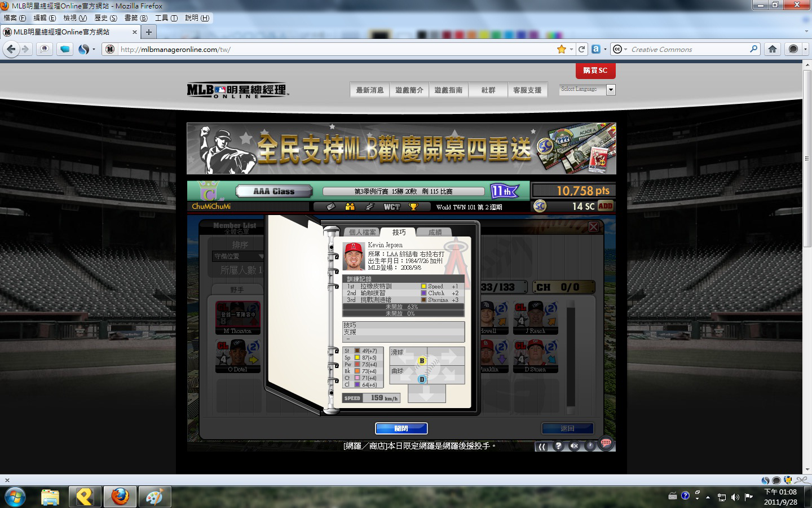Open the pink chat bubble icon
Viewport: 812px width, 508px height.
pyautogui.click(x=606, y=444)
